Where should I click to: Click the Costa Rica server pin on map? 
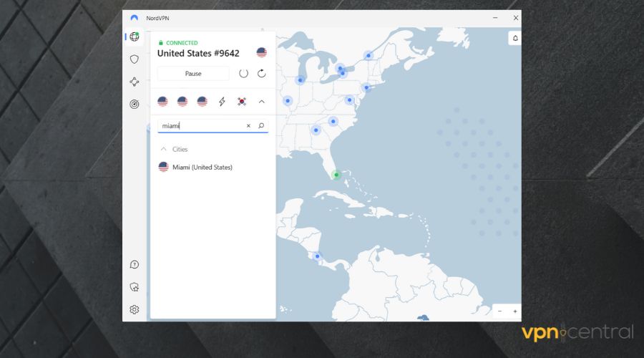click(317, 256)
